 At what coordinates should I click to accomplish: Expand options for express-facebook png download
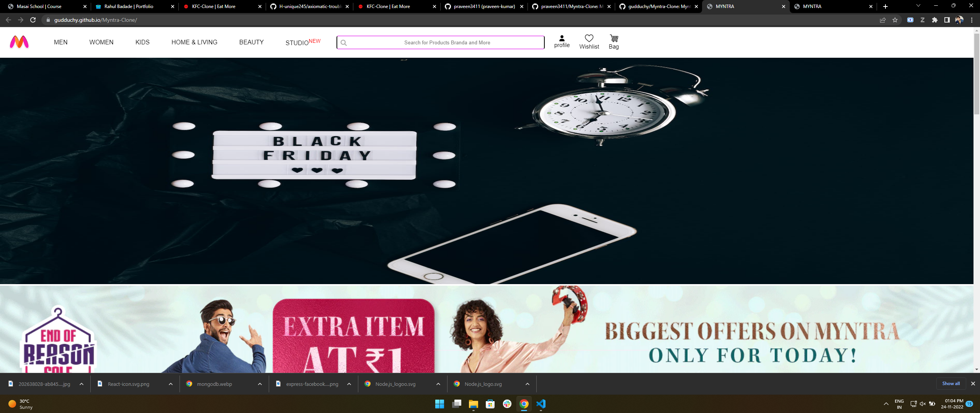coord(349,384)
